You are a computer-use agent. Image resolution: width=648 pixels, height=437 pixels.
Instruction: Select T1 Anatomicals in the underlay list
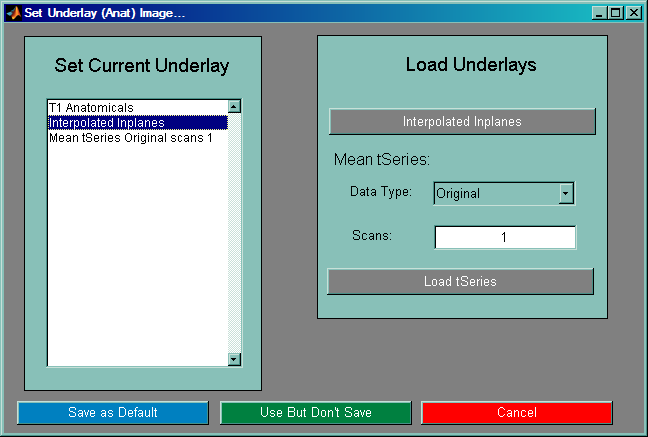coord(91,107)
